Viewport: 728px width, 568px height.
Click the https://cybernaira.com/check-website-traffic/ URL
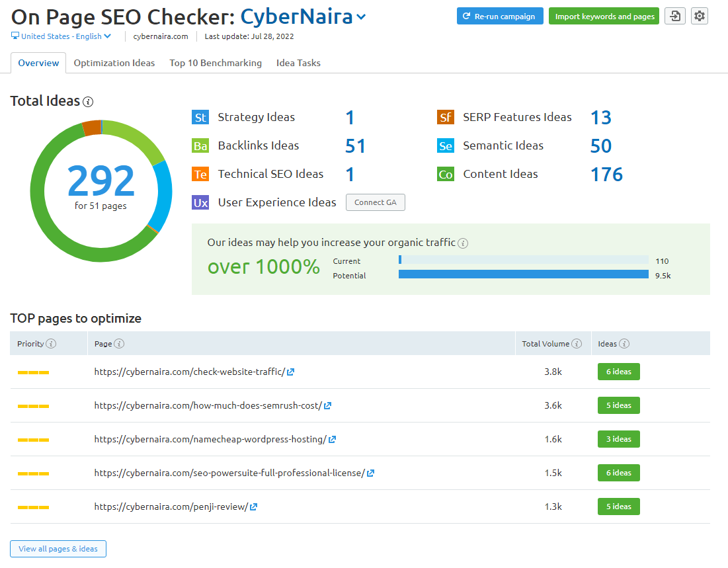pos(189,372)
